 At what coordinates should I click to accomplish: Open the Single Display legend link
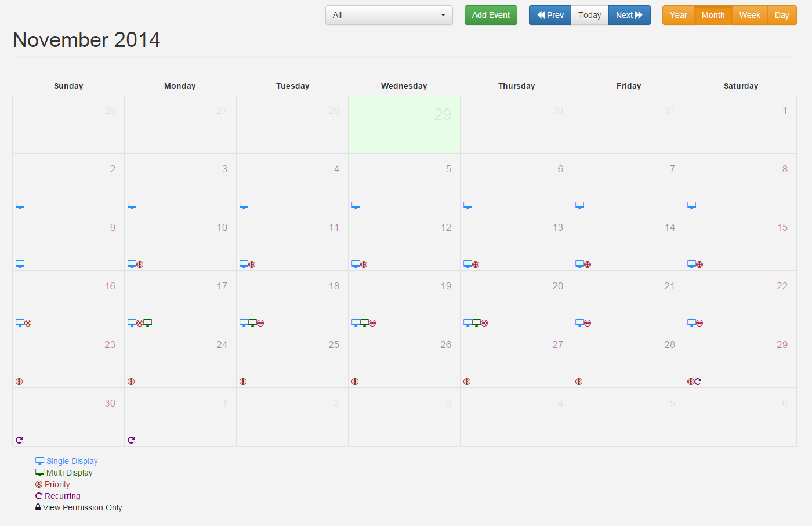click(x=71, y=460)
